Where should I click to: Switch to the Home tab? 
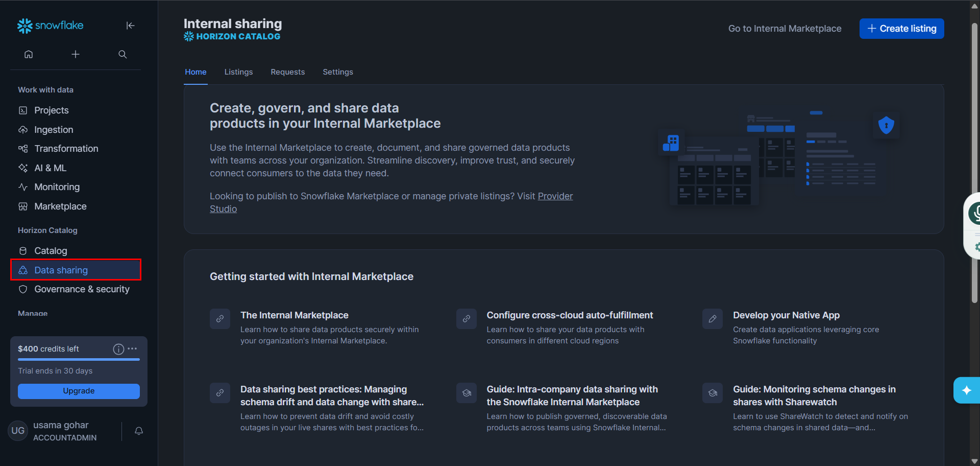coord(195,72)
